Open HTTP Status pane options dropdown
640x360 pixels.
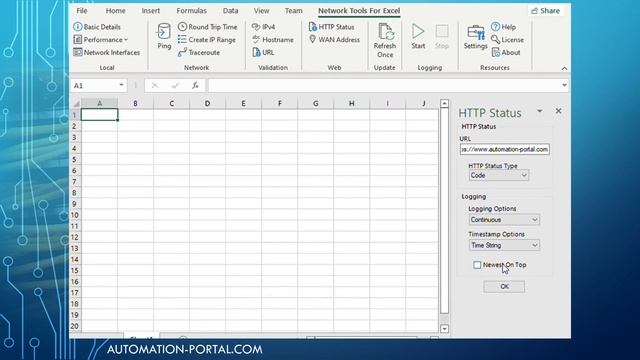[x=540, y=111]
